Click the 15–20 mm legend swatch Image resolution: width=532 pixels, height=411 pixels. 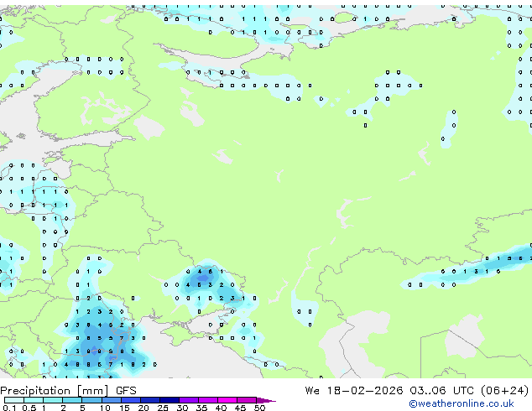(131, 400)
